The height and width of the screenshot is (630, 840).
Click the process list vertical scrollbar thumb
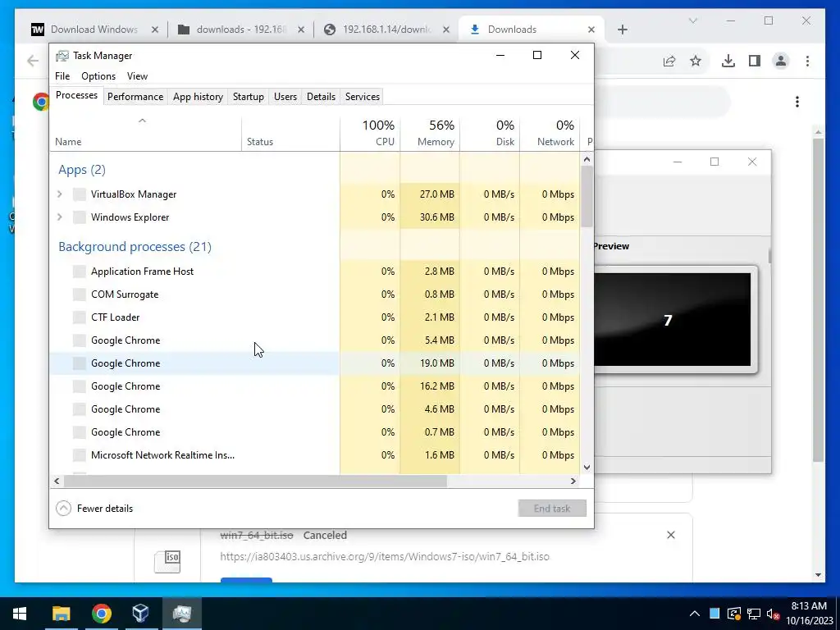(587, 196)
